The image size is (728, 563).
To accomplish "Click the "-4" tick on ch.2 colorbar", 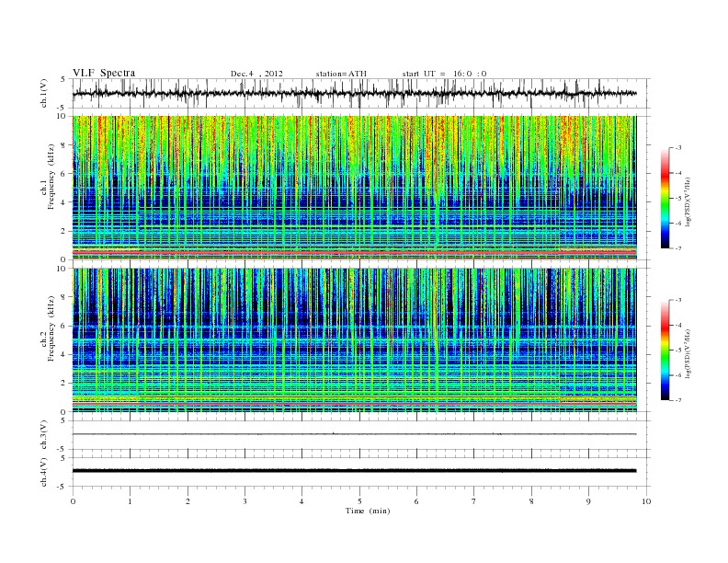I will pos(677,325).
